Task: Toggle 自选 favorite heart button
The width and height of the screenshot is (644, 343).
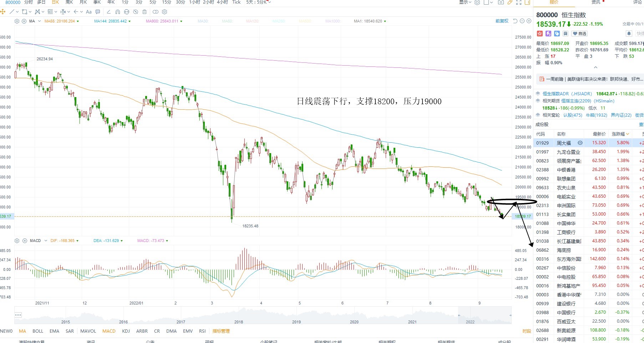Action: 579,34
